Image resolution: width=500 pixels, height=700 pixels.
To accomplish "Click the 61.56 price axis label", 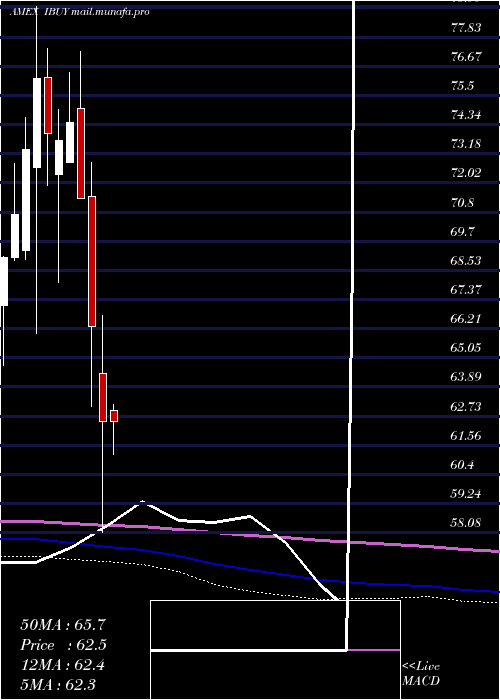I will 466,435.
